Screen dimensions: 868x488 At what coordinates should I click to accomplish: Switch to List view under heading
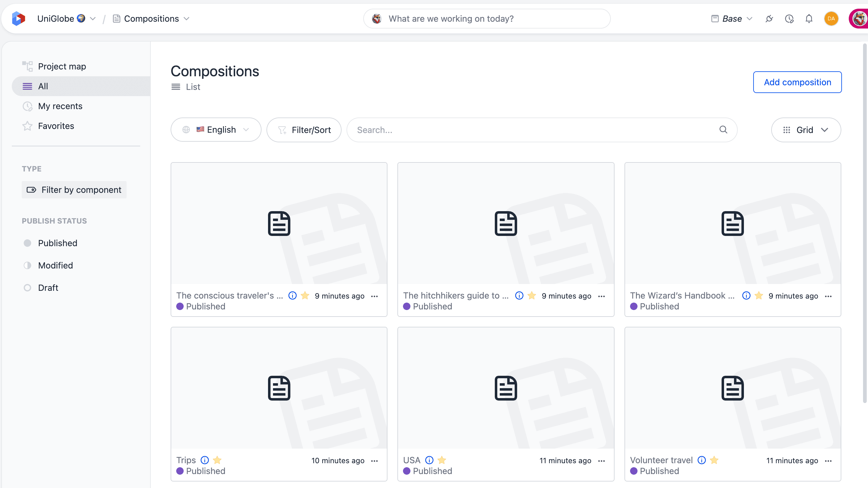[186, 87]
